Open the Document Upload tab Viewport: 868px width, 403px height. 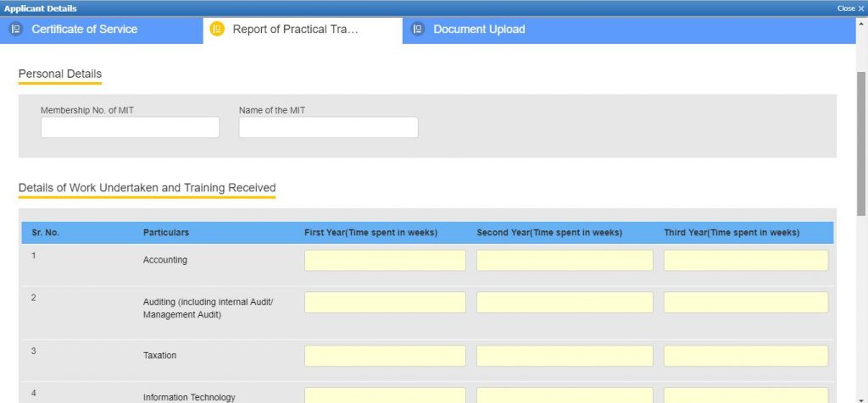click(x=479, y=30)
